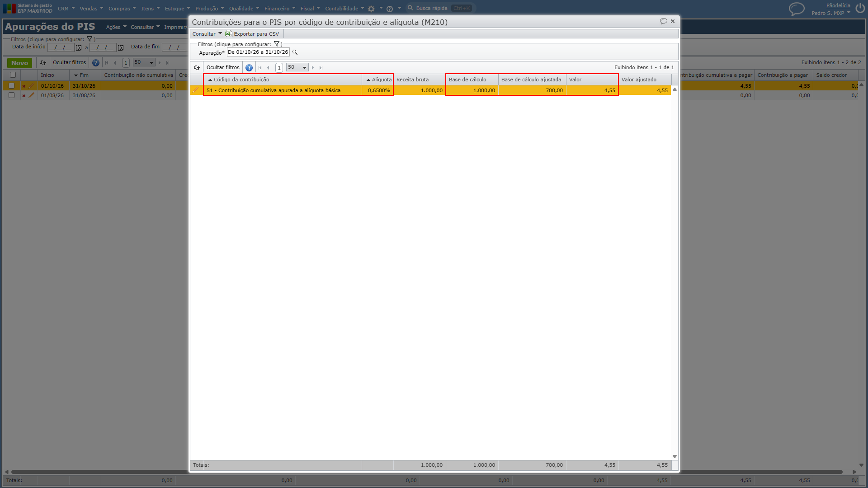Click the magnifier icon next to the Apuração field

pos(295,52)
